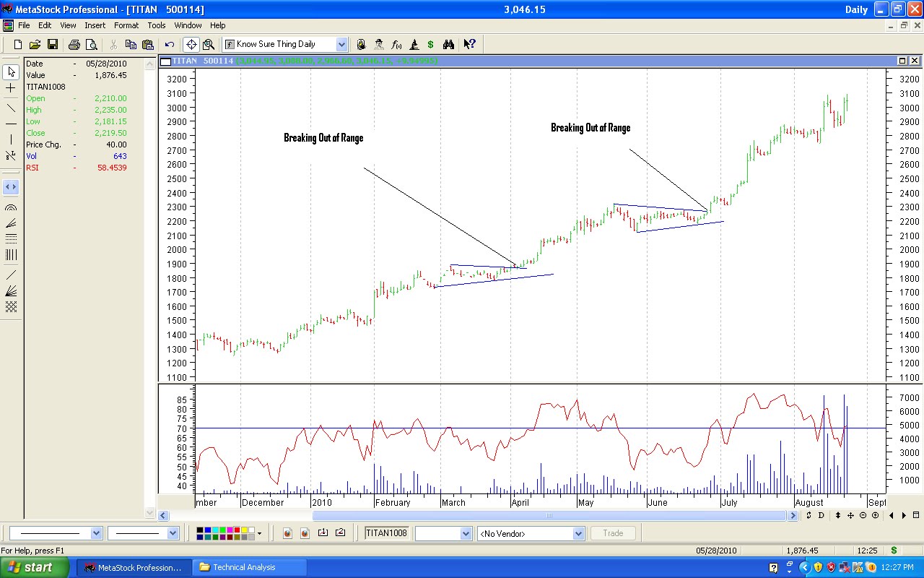Image resolution: width=924 pixels, height=578 pixels.
Task: Open the No Vendor dropdown
Action: click(x=577, y=533)
